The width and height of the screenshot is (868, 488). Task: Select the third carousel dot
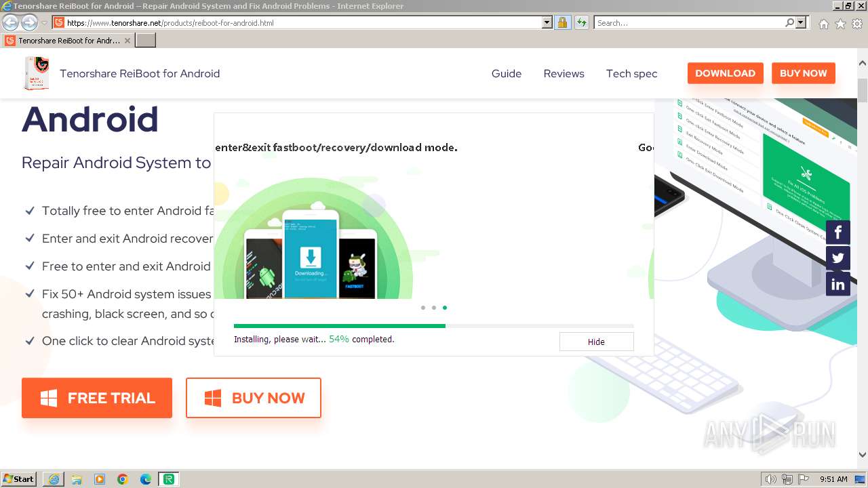445,308
